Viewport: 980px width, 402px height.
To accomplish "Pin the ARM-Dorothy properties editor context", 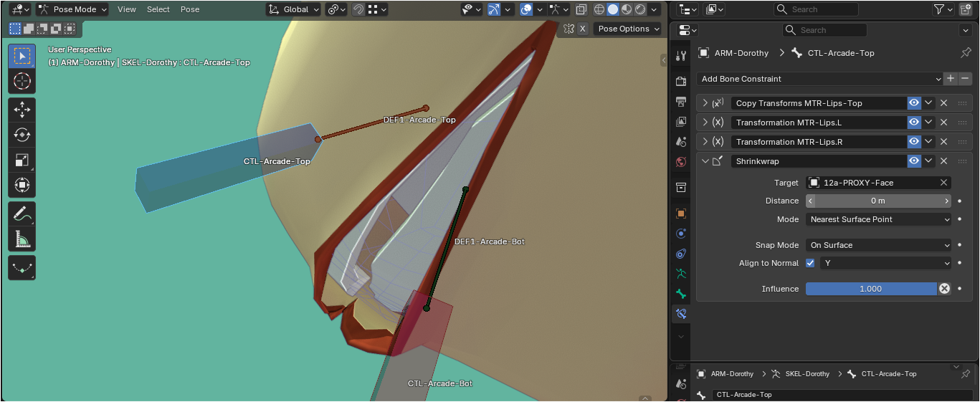I will [966, 53].
